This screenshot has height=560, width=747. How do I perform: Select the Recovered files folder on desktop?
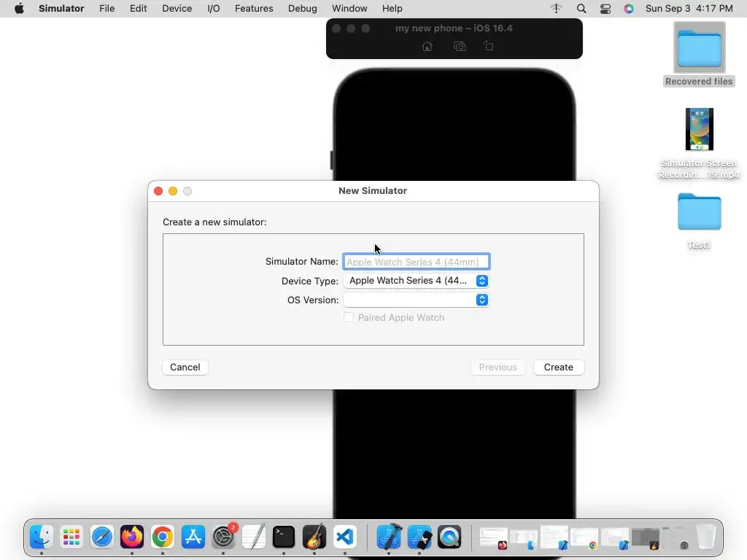[x=699, y=55]
